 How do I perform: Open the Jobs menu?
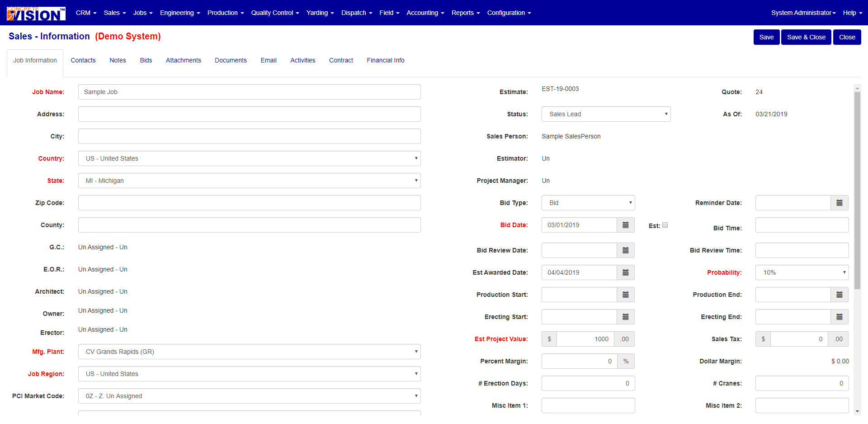[143, 13]
